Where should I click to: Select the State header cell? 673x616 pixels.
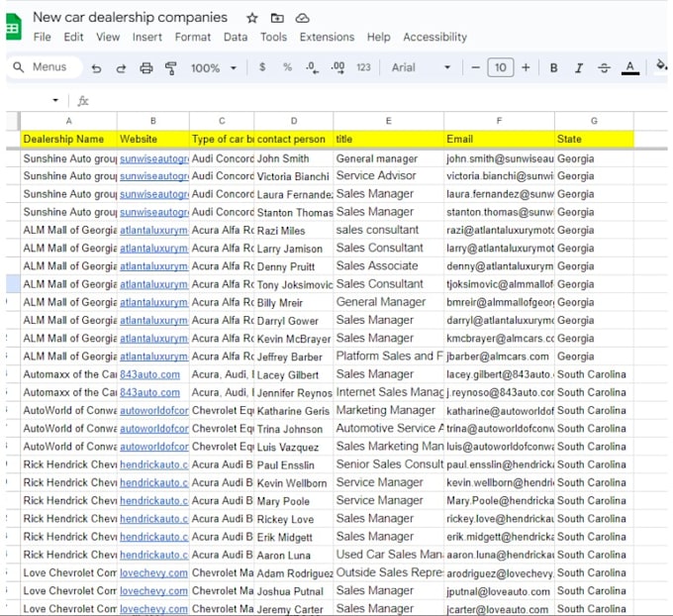coord(594,140)
